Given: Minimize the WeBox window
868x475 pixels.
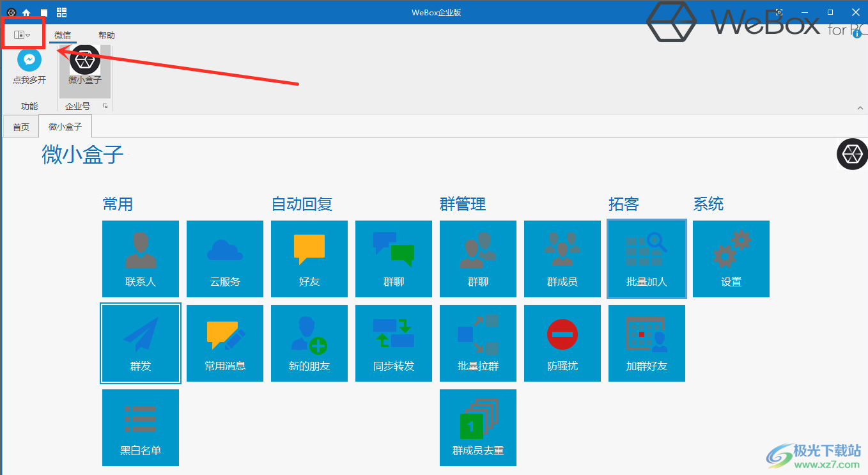Looking at the screenshot, I should tap(805, 12).
